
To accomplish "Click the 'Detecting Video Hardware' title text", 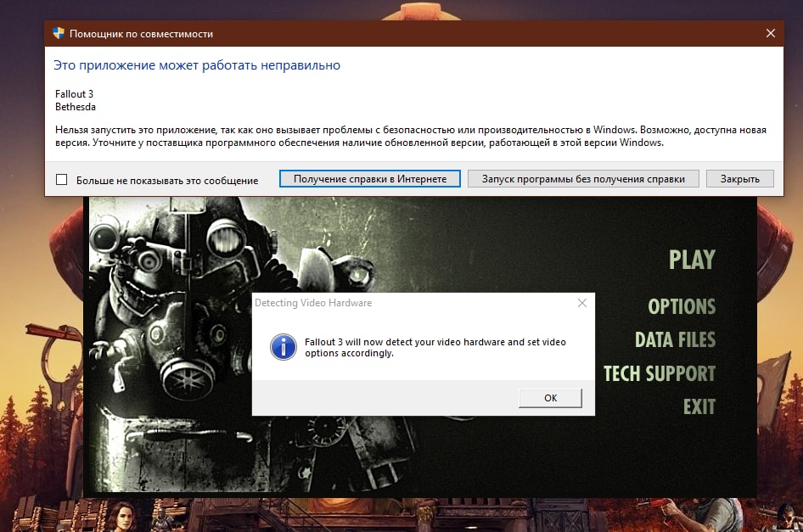I will (313, 303).
